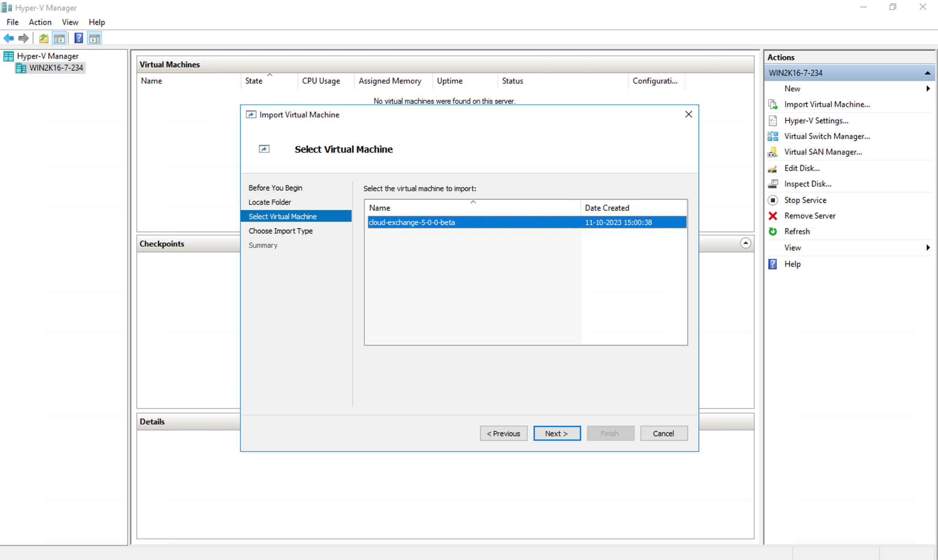Go to Before You Begin wizard step
Viewport: 938px width, 560px height.
coord(275,188)
